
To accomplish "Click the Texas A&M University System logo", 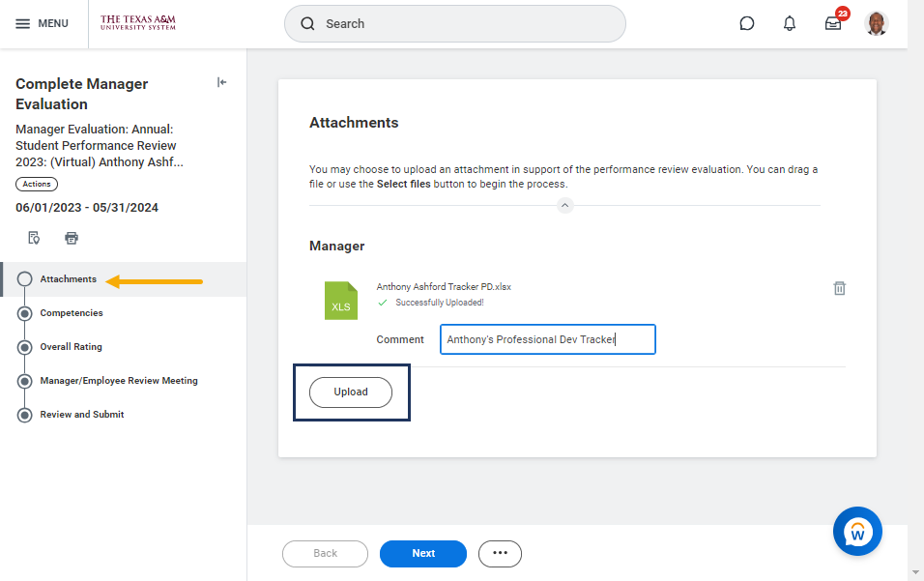I will pos(137,22).
